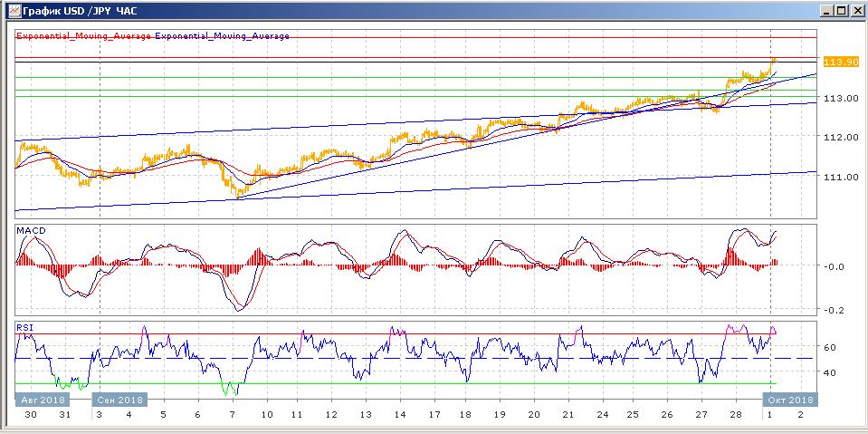Click the 113.00 price axis label
The width and height of the screenshot is (868, 434).
click(843, 98)
